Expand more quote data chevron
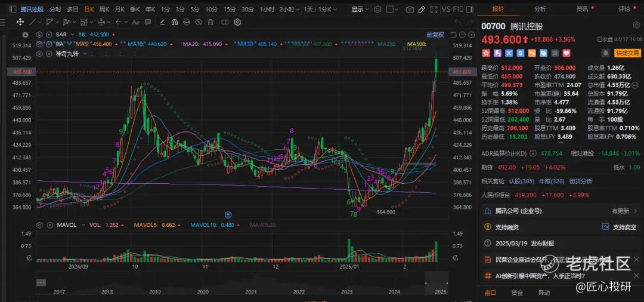This screenshot has width=644, height=302. coord(561,142)
